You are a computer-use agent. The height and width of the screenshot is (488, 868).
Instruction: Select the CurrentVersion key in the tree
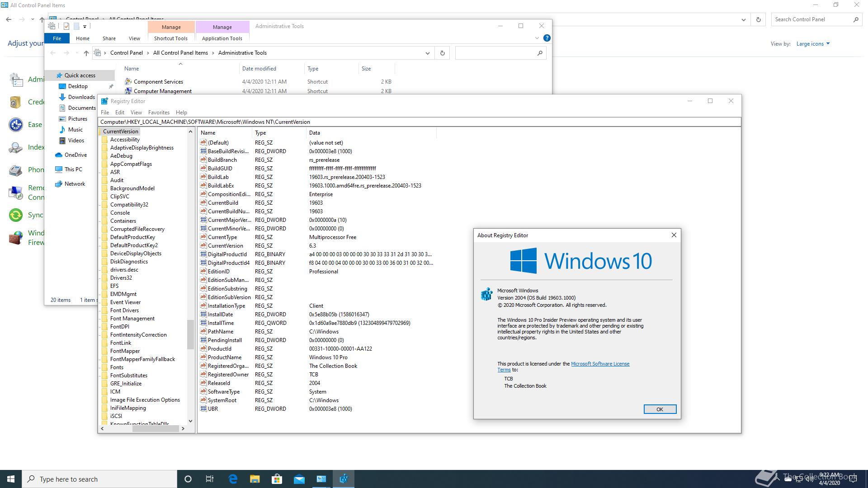coord(120,131)
